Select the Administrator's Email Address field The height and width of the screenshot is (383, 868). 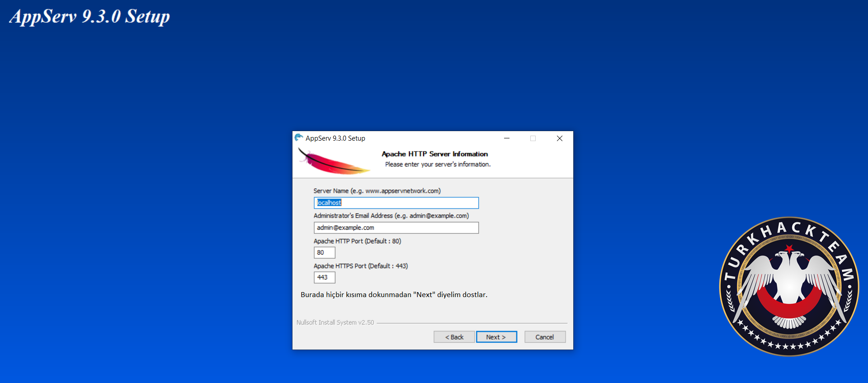pos(396,227)
